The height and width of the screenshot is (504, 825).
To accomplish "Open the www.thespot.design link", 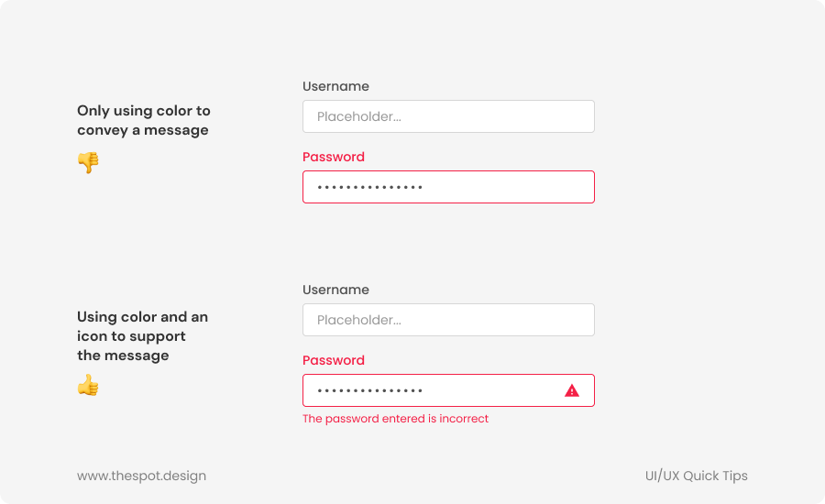I will point(141,476).
